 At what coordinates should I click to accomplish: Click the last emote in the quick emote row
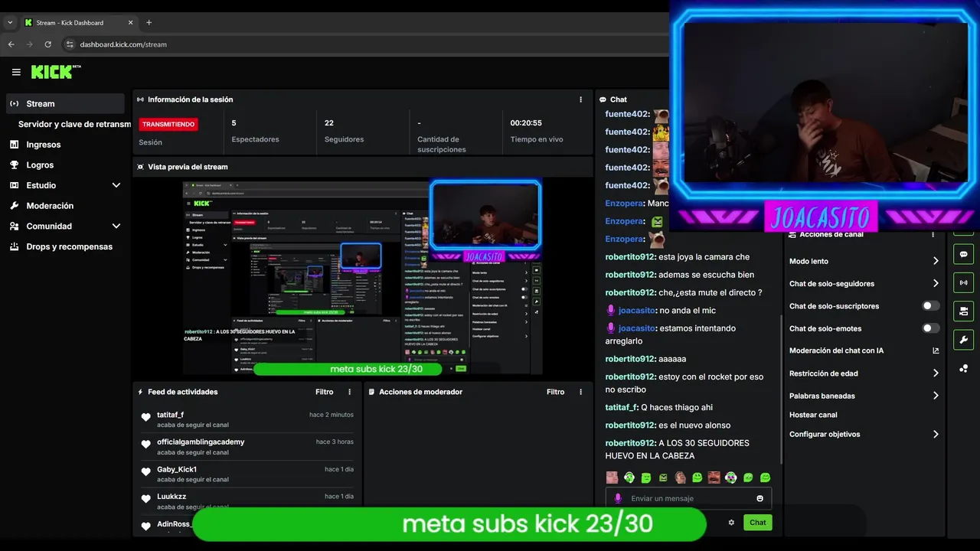coord(765,478)
